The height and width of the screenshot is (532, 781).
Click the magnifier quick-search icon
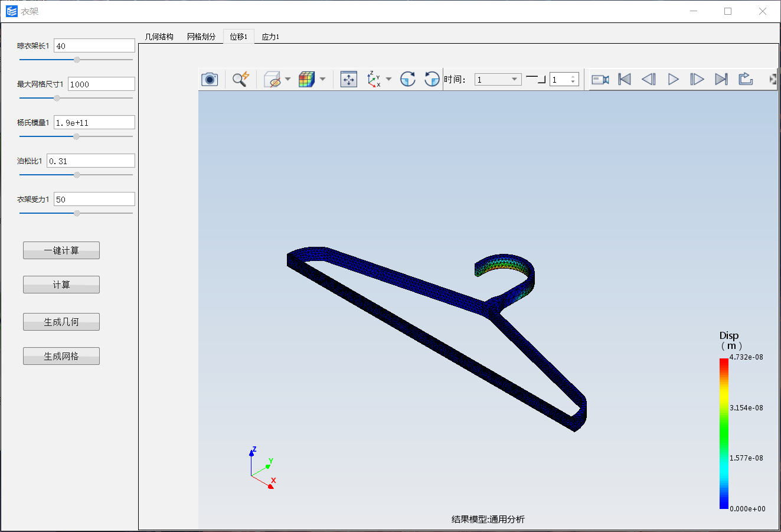point(240,79)
